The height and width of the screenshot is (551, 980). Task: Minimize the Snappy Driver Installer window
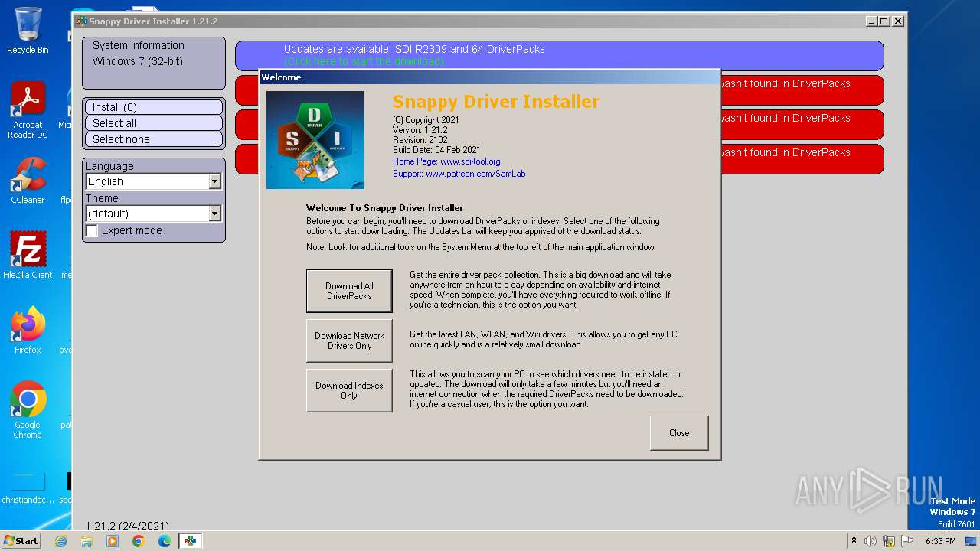(871, 21)
